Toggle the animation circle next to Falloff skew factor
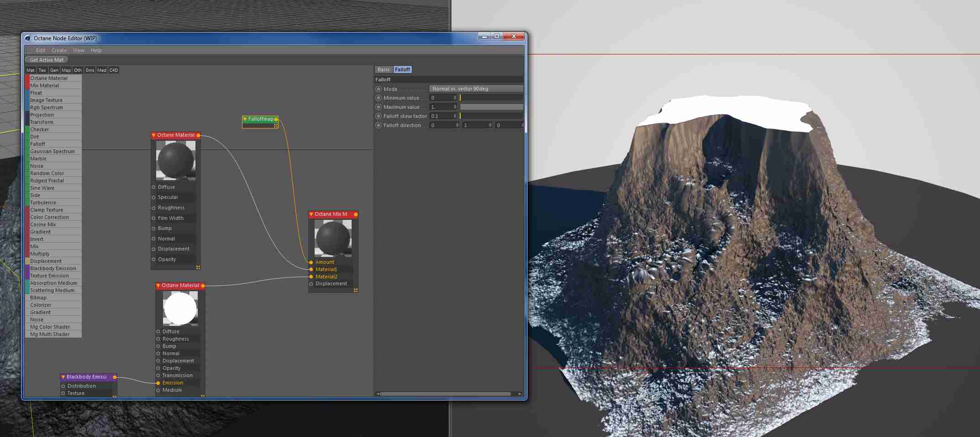The width and height of the screenshot is (980, 437). point(379,116)
